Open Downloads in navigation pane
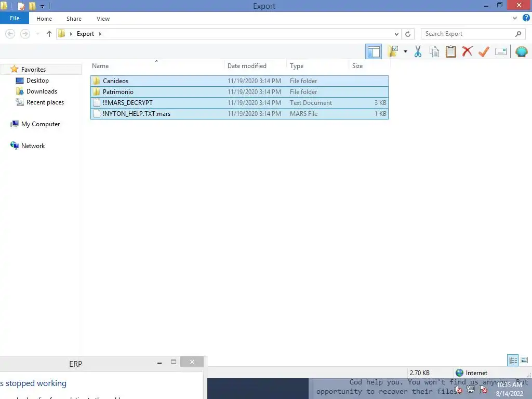 (42, 91)
